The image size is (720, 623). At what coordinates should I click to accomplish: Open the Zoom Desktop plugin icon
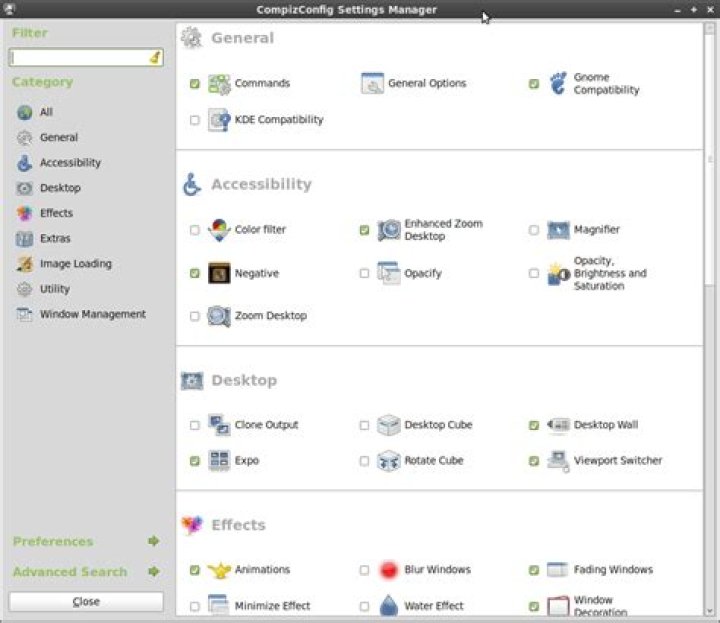click(219, 316)
